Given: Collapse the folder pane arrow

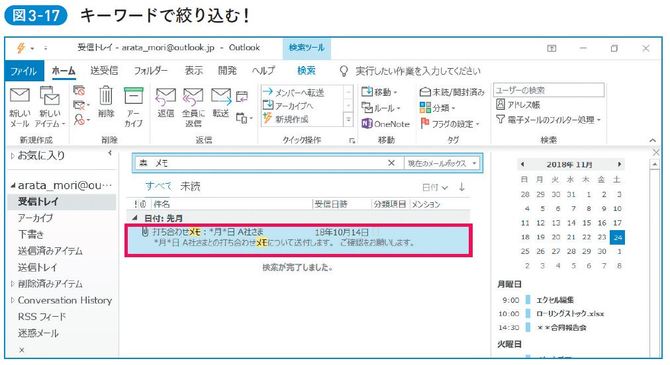Looking at the screenshot, I should (110, 153).
